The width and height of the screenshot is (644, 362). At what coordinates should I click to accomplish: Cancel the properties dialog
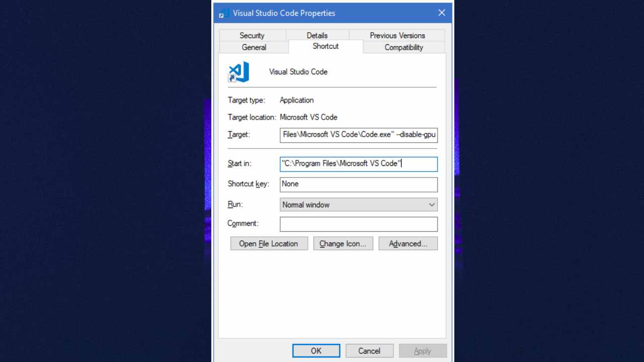click(369, 350)
